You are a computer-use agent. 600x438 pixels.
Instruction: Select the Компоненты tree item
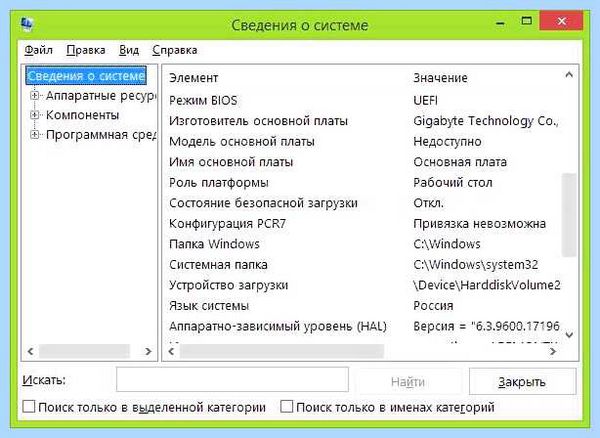[x=82, y=115]
